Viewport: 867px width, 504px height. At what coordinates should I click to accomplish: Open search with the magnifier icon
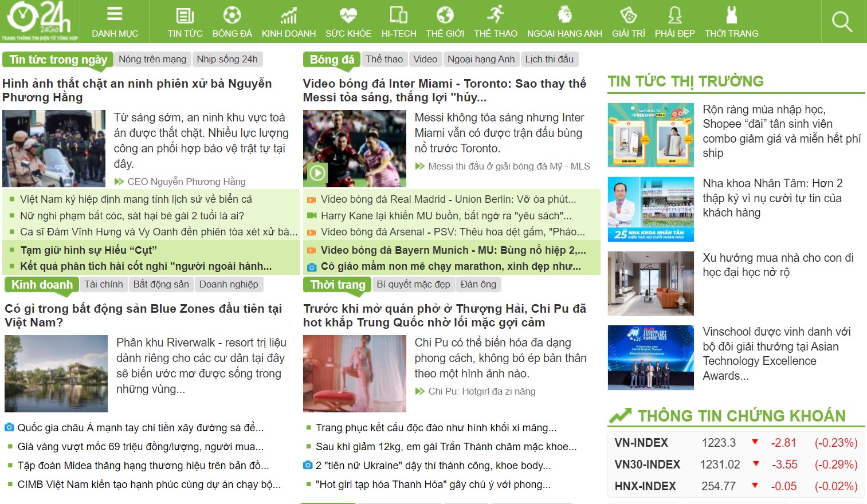842,22
